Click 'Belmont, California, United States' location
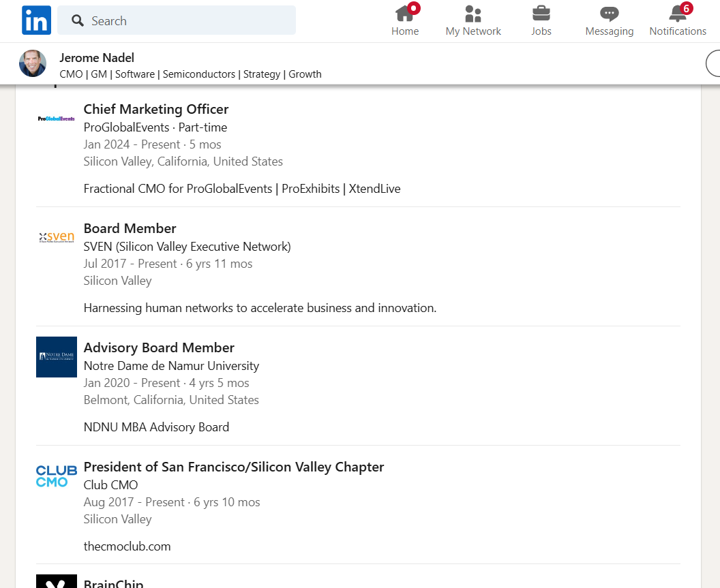The image size is (720, 588). pyautogui.click(x=171, y=400)
